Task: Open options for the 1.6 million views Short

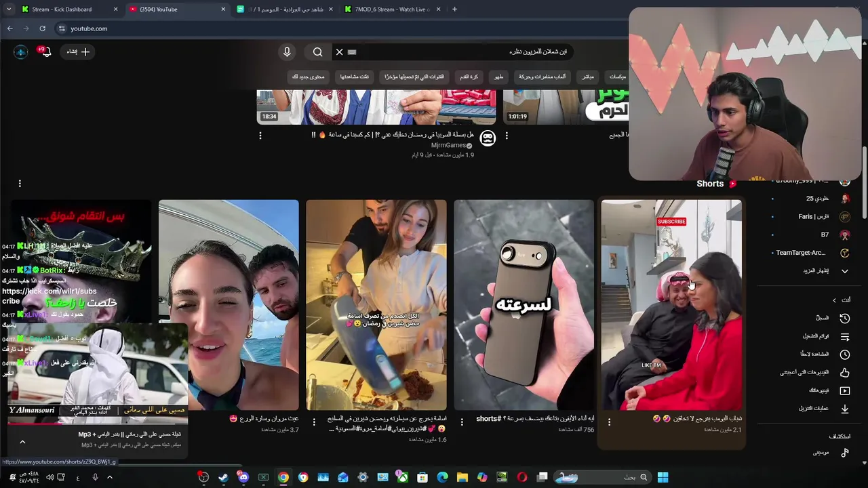Action: tap(314, 422)
